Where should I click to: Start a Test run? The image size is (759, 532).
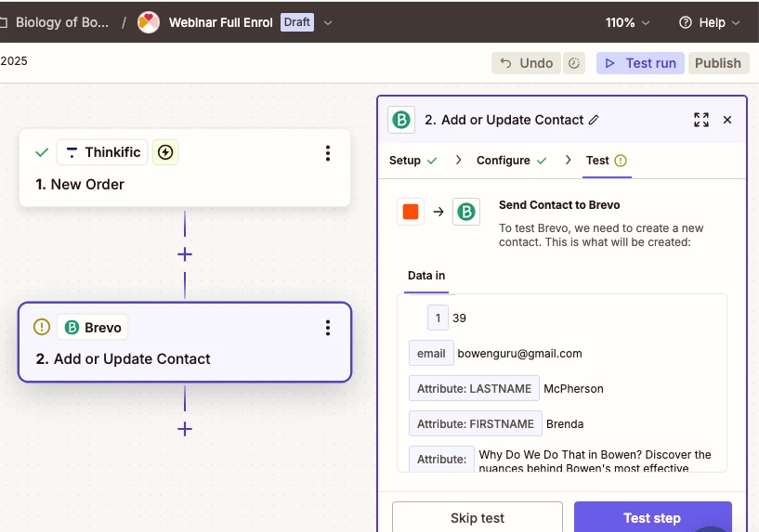[640, 63]
